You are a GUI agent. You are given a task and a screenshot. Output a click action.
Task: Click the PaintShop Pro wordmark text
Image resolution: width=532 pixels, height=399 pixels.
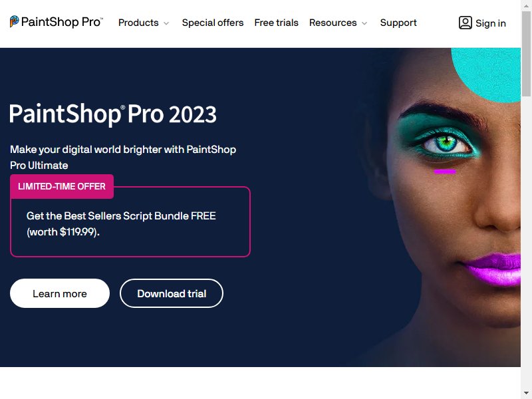click(x=62, y=22)
